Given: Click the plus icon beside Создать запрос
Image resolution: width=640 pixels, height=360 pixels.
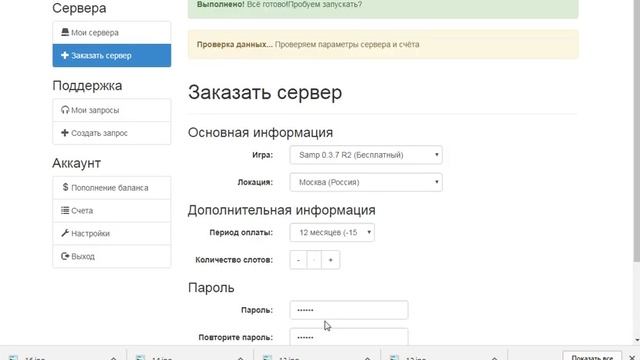Looking at the screenshot, I should point(65,133).
